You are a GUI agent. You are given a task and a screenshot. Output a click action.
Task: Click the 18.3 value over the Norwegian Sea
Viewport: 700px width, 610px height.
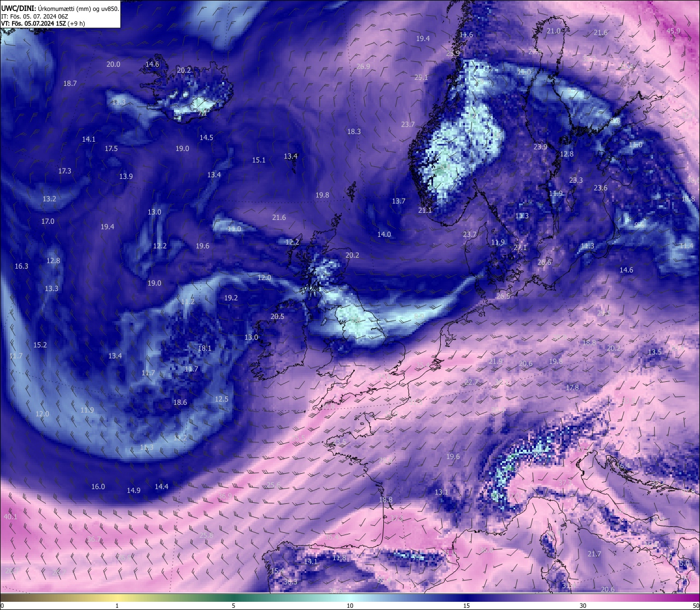point(354,132)
